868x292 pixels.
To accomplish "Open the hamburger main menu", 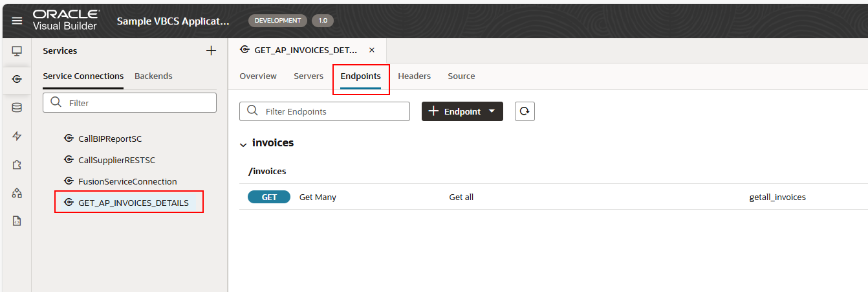I will click(17, 21).
